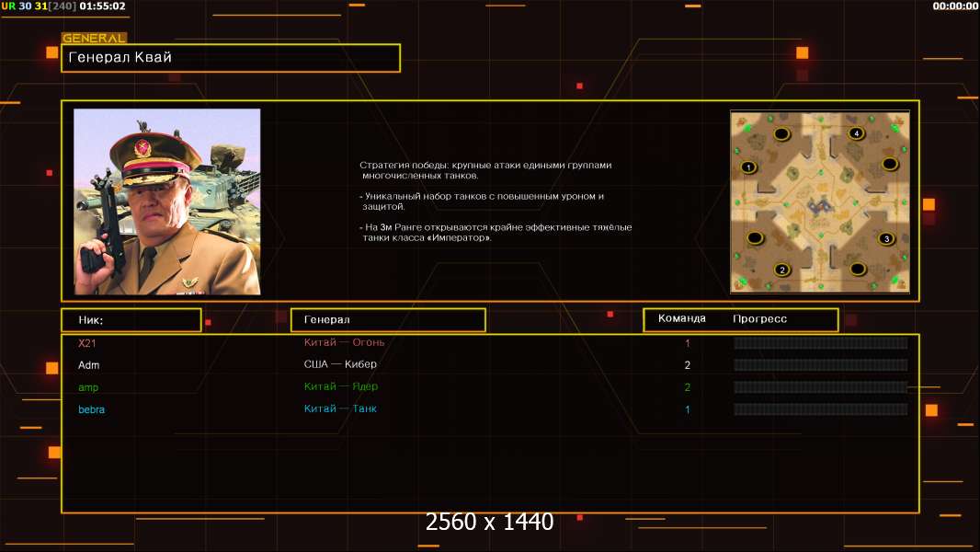
Task: Click start position 3 on the minimap
Action: 885,238
